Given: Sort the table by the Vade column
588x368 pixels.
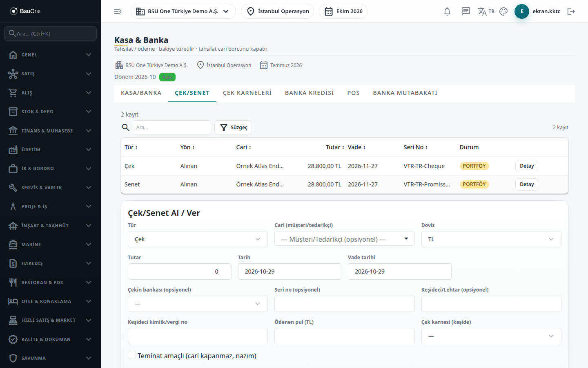Looking at the screenshot, I should 356,147.
